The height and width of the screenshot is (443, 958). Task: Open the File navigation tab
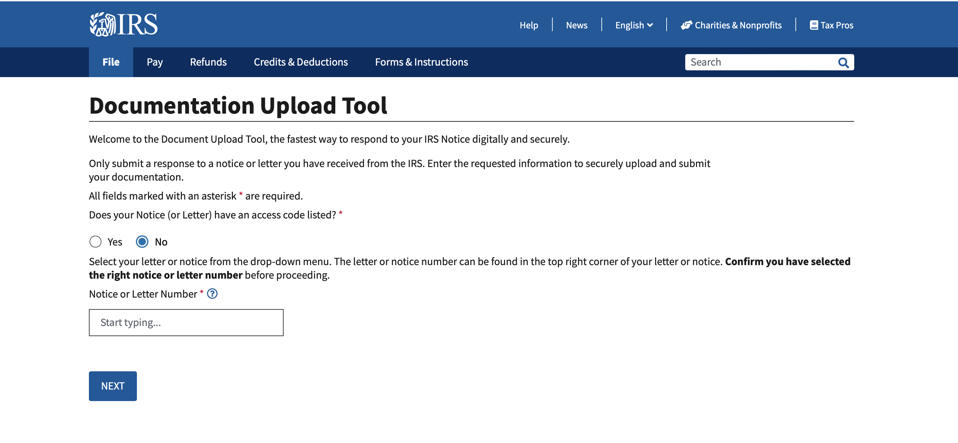pyautogui.click(x=111, y=62)
